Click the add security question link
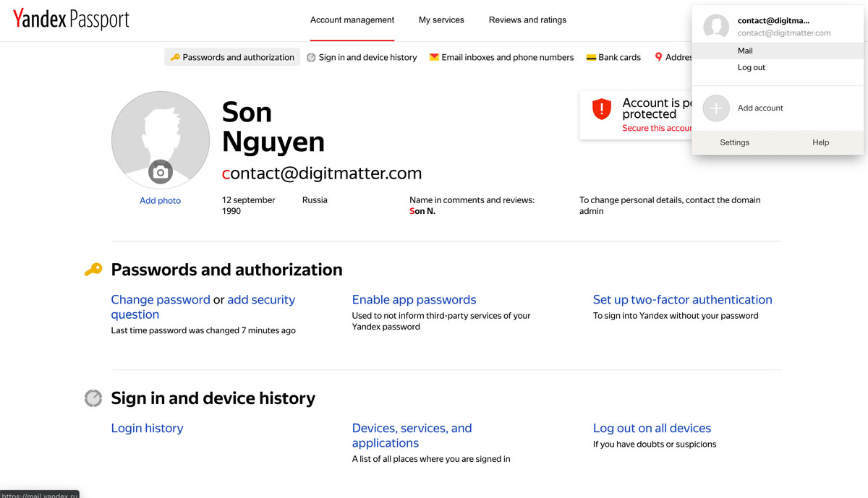868x498 pixels. pos(203,307)
